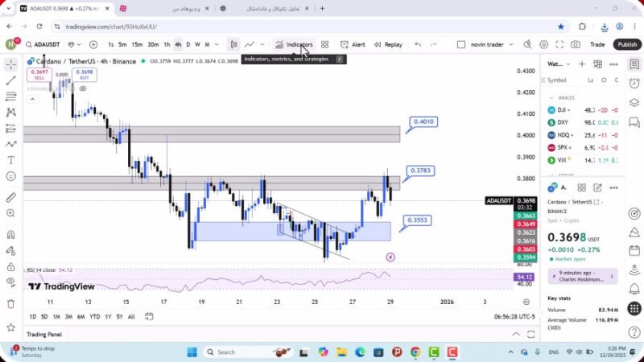Viewport: 644px width, 362px height.
Task: Click the Publish button
Action: 626,45
